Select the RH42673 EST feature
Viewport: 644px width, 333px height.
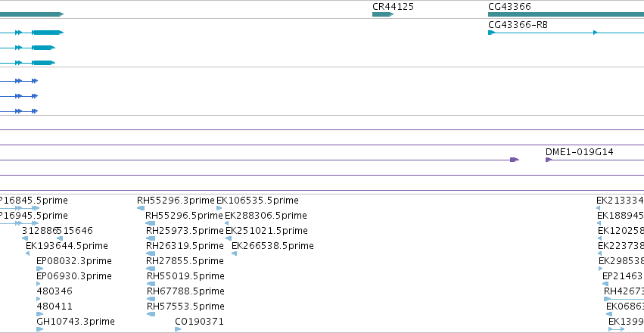point(624,299)
